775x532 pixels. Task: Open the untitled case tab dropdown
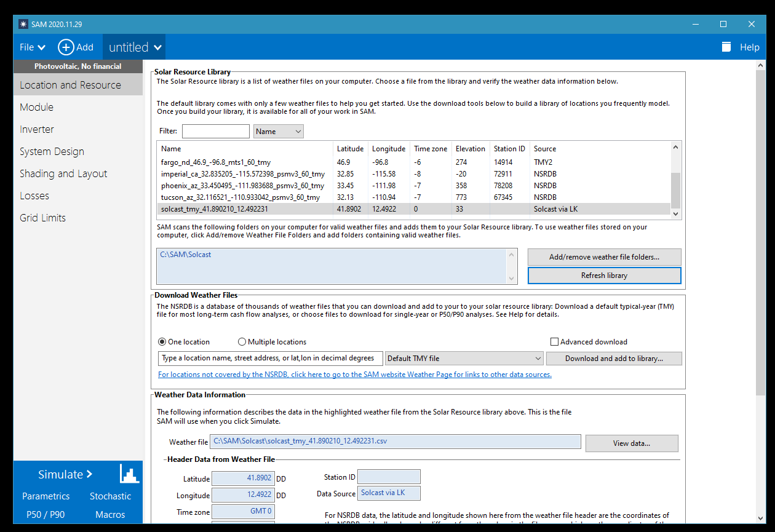point(135,47)
